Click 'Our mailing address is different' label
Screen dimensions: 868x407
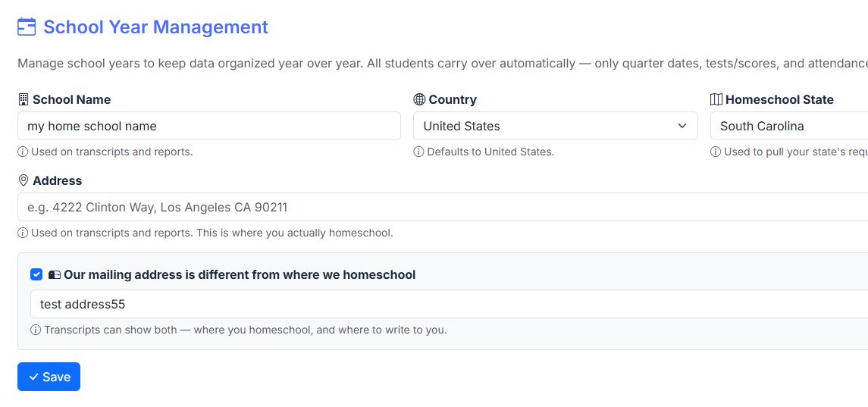point(240,274)
